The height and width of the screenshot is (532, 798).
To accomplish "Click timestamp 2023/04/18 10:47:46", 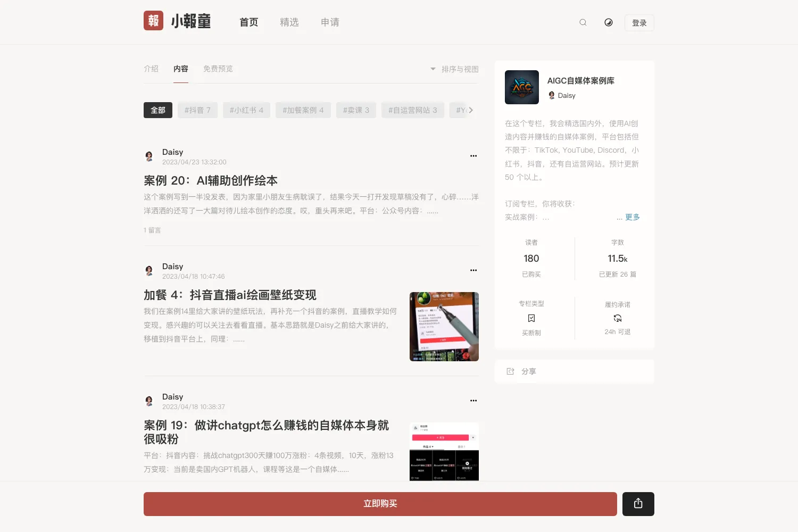I will click(194, 277).
